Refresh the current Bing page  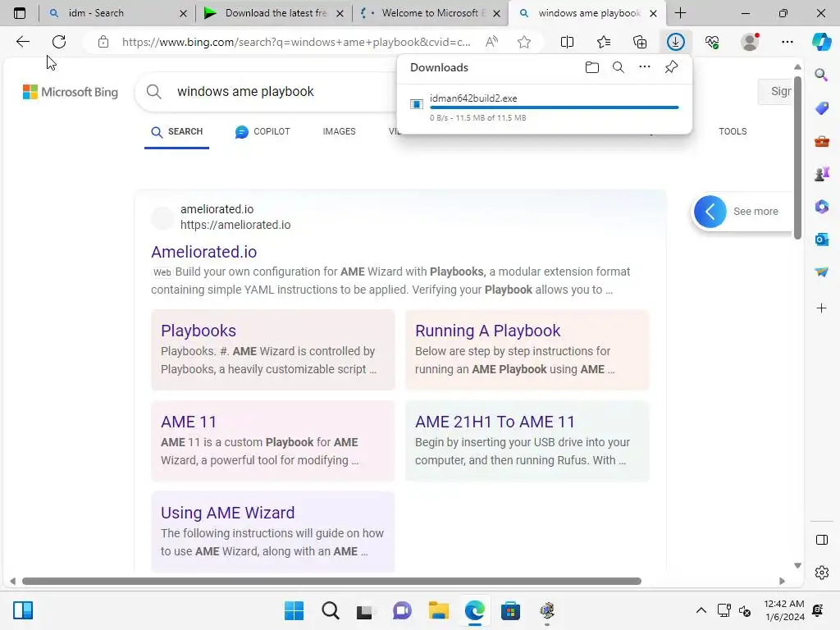click(x=59, y=42)
